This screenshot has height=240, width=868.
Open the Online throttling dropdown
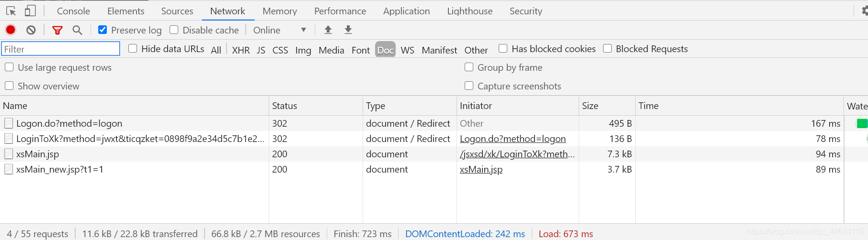point(280,30)
